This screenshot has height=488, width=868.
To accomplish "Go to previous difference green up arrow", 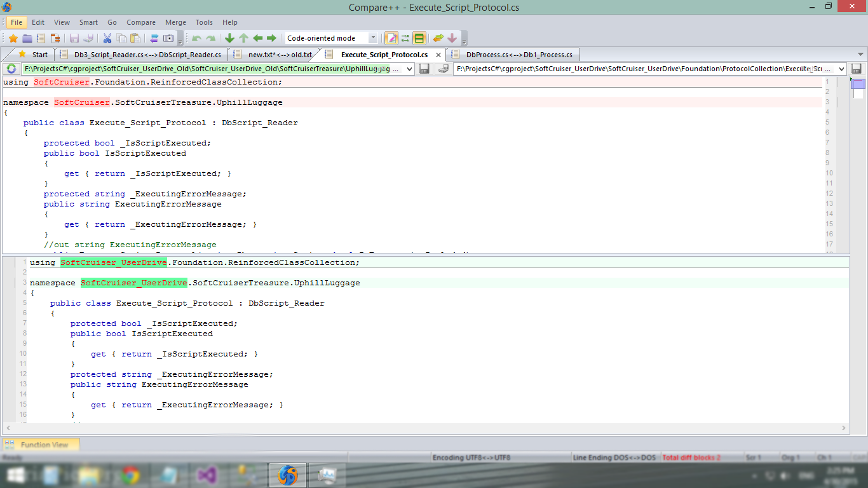I will coord(244,38).
